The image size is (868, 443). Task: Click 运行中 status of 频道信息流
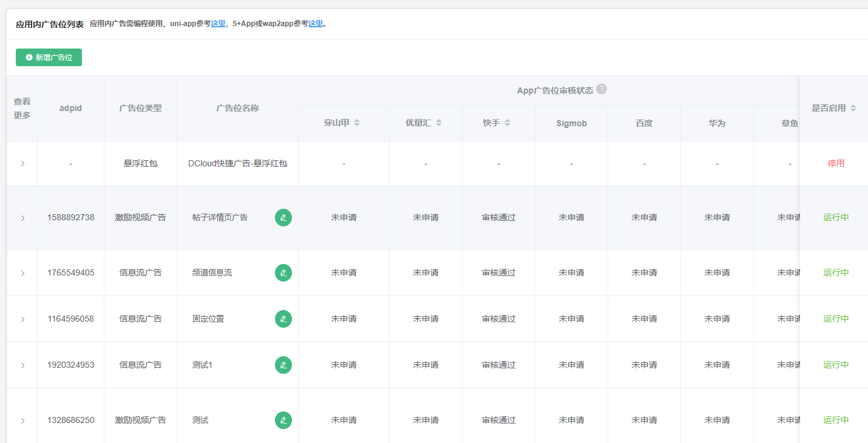point(836,272)
